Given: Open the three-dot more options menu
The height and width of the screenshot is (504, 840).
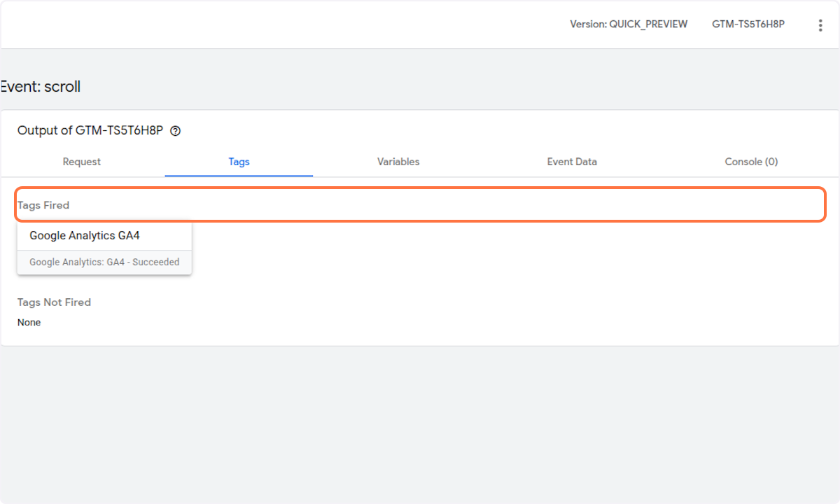Looking at the screenshot, I should 820,25.
